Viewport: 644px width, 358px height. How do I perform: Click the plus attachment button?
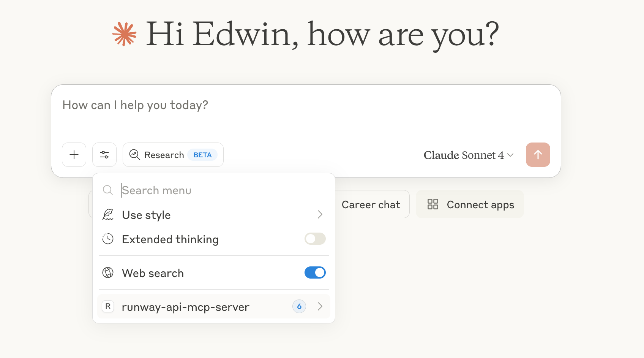click(x=74, y=155)
